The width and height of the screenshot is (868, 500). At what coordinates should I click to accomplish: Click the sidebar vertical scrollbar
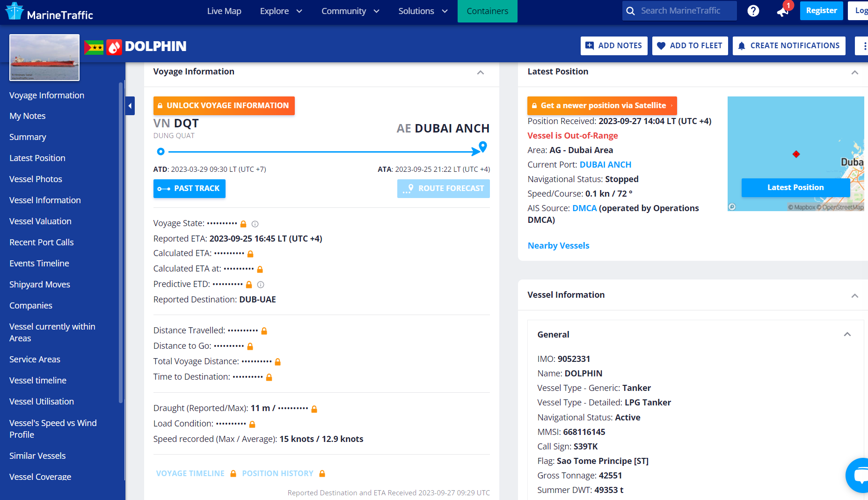121,242
